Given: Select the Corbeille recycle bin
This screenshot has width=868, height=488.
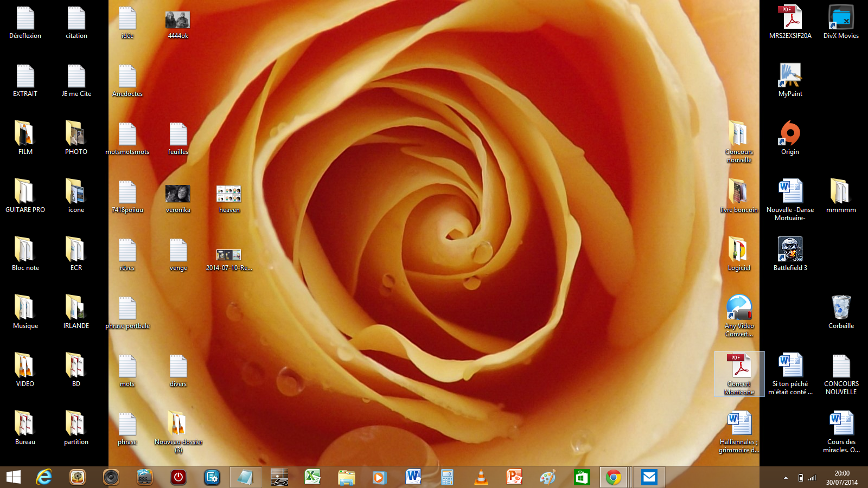Looking at the screenshot, I should (x=841, y=312).
